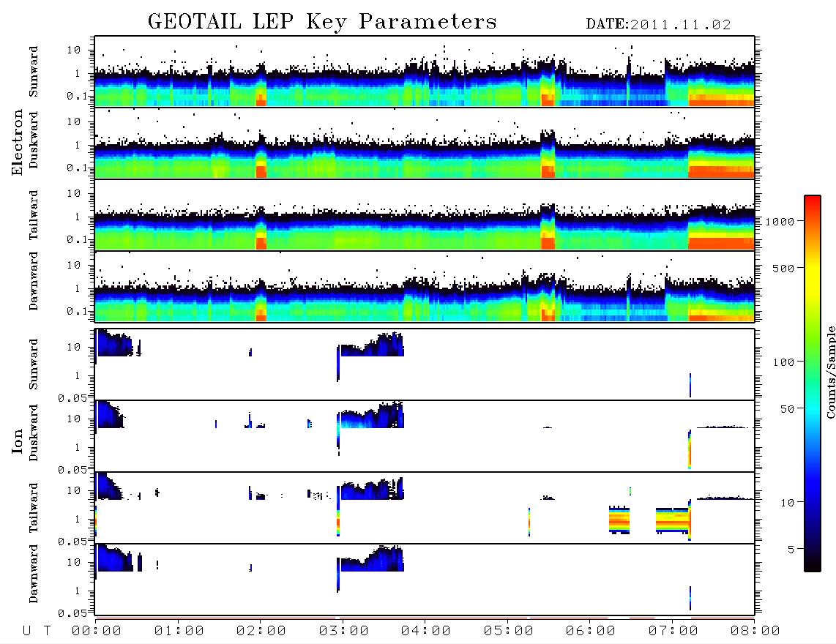Select the Ion 'Duskward' panel label
The image size is (836, 644).
(x=34, y=433)
